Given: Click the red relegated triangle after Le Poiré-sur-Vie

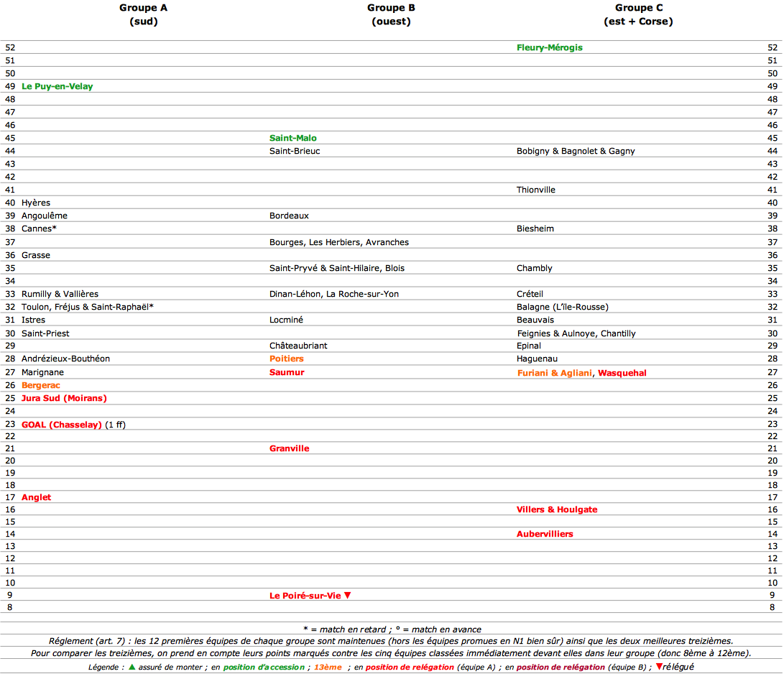Looking at the screenshot, I should pos(348,595).
